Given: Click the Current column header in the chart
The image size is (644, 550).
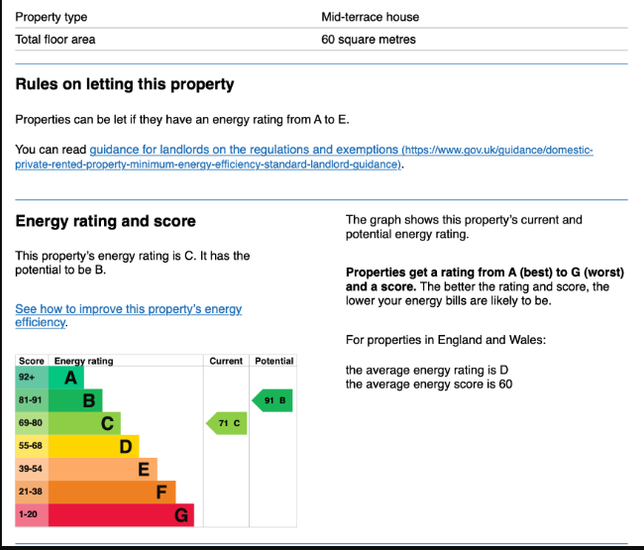Looking at the screenshot, I should click(226, 361).
